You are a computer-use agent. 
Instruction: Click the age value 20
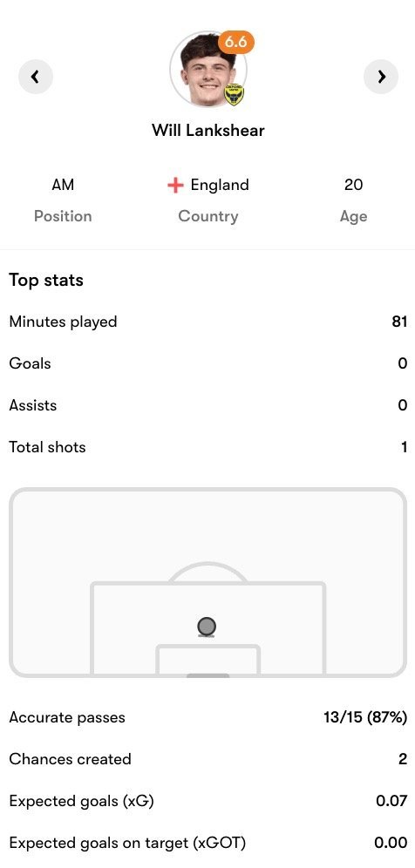pos(353,185)
